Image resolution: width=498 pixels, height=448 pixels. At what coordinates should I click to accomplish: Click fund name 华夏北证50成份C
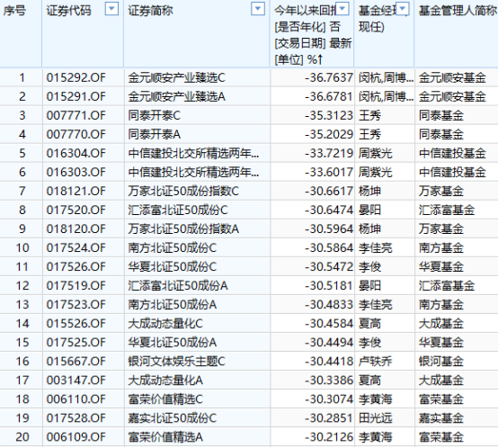tap(172, 266)
